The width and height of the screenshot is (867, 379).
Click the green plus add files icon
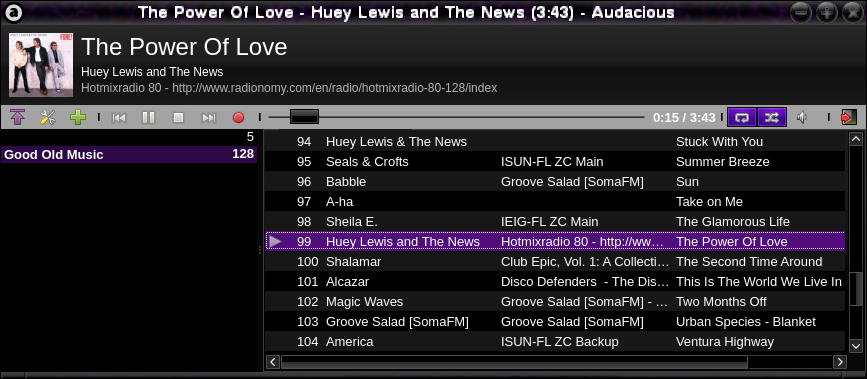point(78,117)
